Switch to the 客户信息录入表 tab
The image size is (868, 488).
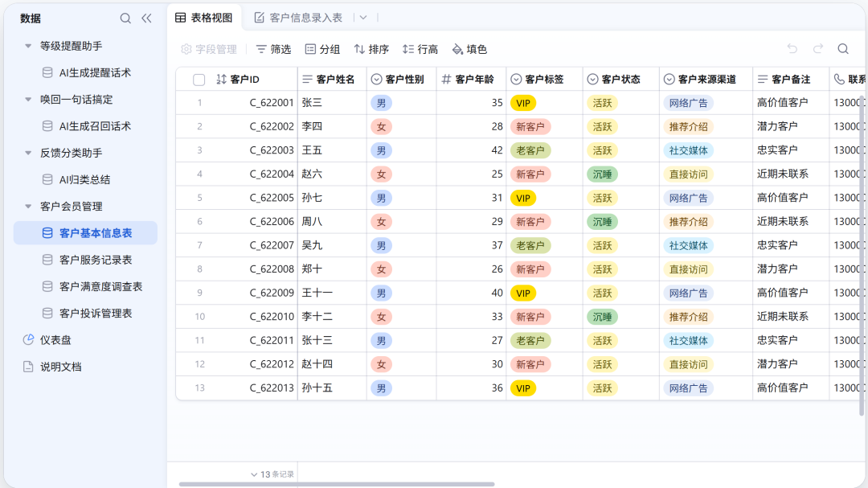[298, 18]
